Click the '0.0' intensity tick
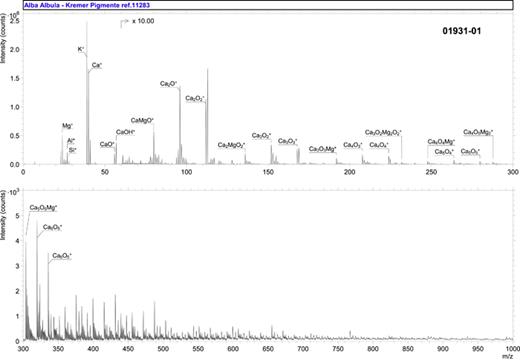Screen dimensions: 520x361 (x=15, y=164)
